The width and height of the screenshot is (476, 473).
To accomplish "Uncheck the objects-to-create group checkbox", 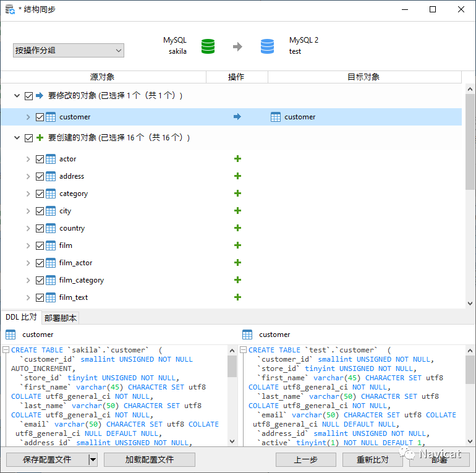I will [x=28, y=138].
